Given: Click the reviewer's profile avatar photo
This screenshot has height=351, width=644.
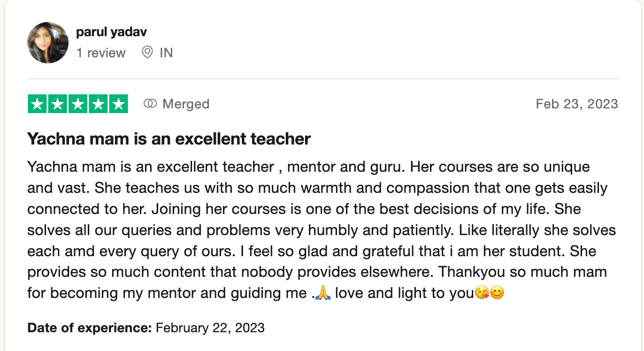Looking at the screenshot, I should click(48, 43).
